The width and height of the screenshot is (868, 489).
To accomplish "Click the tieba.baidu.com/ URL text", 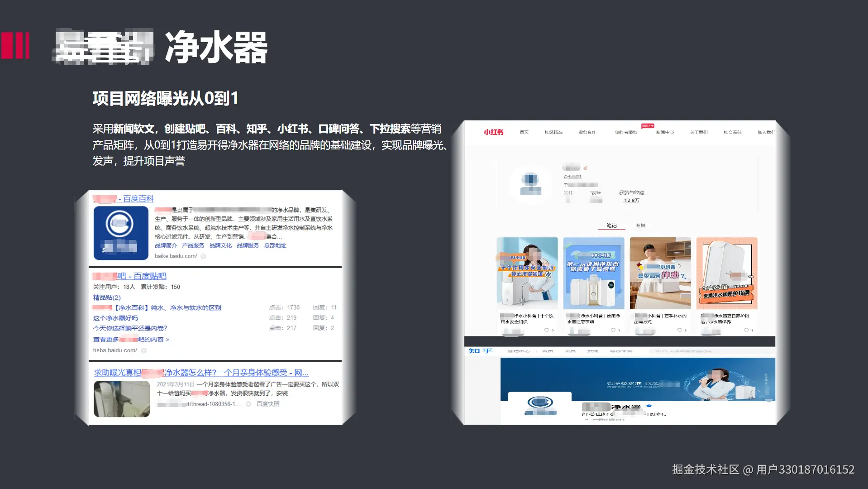I will click(x=115, y=350).
